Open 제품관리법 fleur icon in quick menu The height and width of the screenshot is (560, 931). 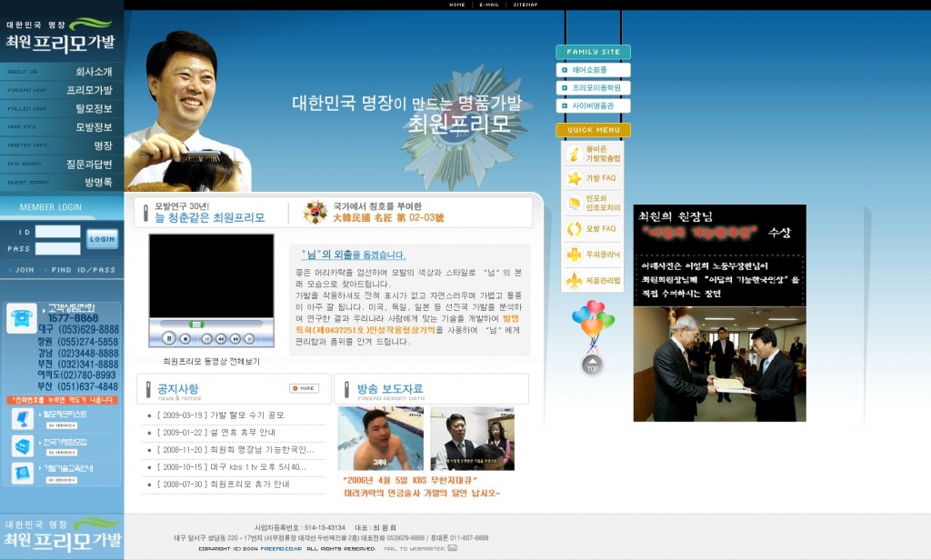(575, 280)
